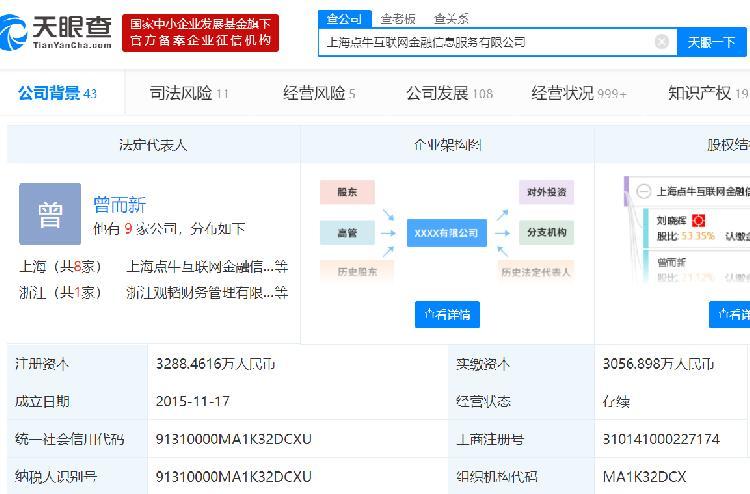Open legal representative 曾而新 profile link
The width and height of the screenshot is (750, 494).
120,205
